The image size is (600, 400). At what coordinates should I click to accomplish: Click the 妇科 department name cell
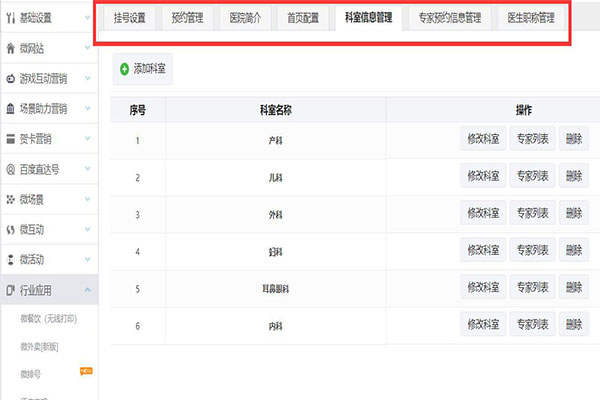click(276, 252)
